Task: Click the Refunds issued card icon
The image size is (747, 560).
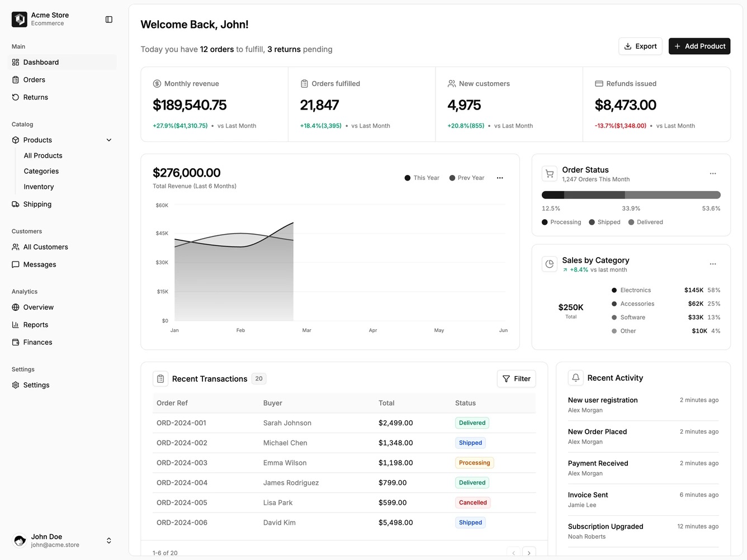Action: click(599, 84)
